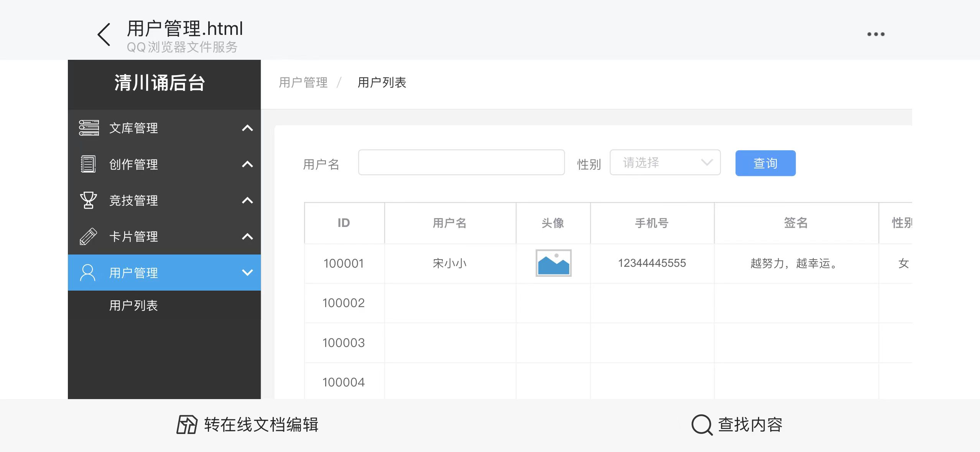Image resolution: width=980 pixels, height=452 pixels.
Task: Click ID cell 100001
Action: click(x=344, y=263)
